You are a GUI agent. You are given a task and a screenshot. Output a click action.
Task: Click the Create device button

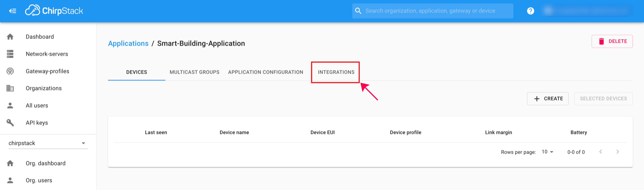pyautogui.click(x=548, y=99)
